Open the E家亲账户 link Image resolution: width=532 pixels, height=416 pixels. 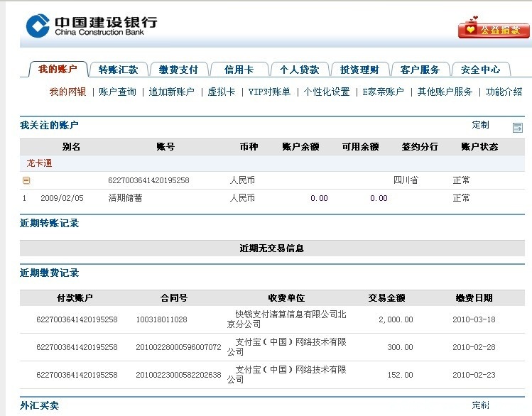tap(384, 92)
